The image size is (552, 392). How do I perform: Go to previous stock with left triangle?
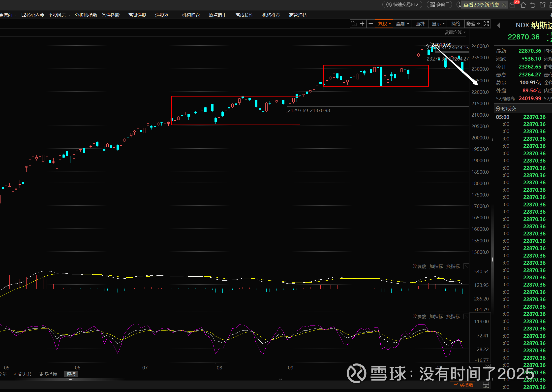(x=498, y=25)
